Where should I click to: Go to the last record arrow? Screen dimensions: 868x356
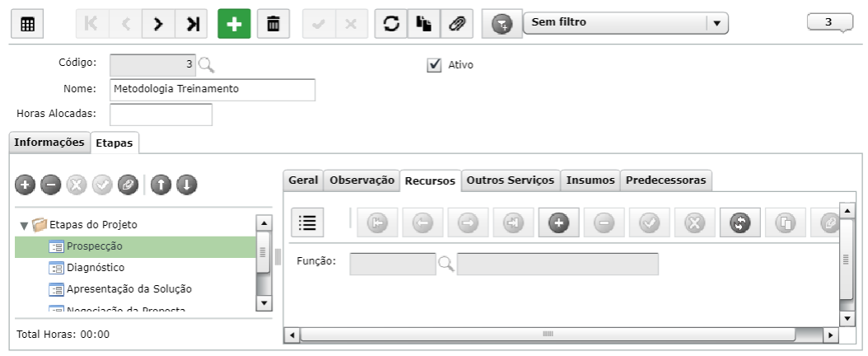[191, 25]
